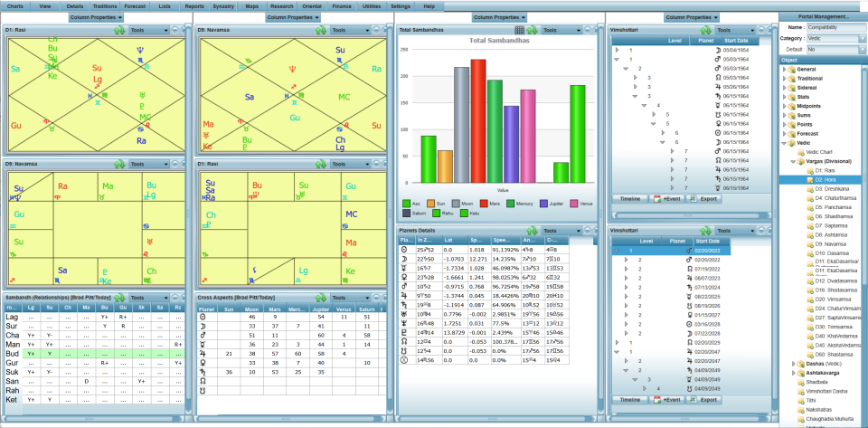This screenshot has height=428, width=868.
Task: Click the Sums folder icon
Action: click(792, 115)
